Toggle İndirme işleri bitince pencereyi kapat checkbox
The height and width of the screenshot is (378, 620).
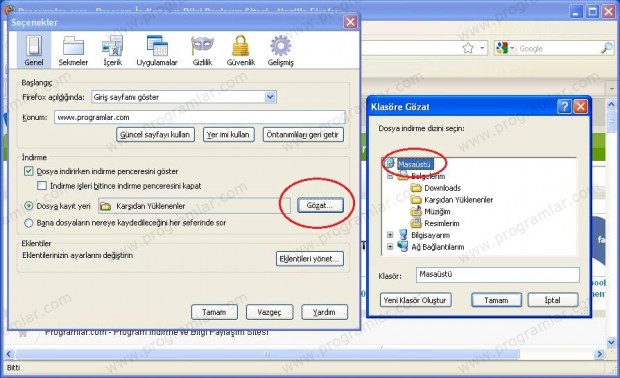click(42, 185)
